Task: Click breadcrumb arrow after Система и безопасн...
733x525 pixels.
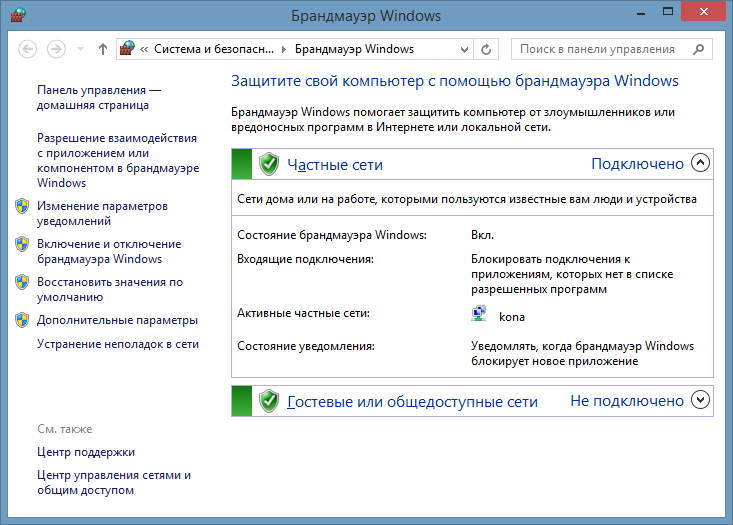Action: (284, 50)
